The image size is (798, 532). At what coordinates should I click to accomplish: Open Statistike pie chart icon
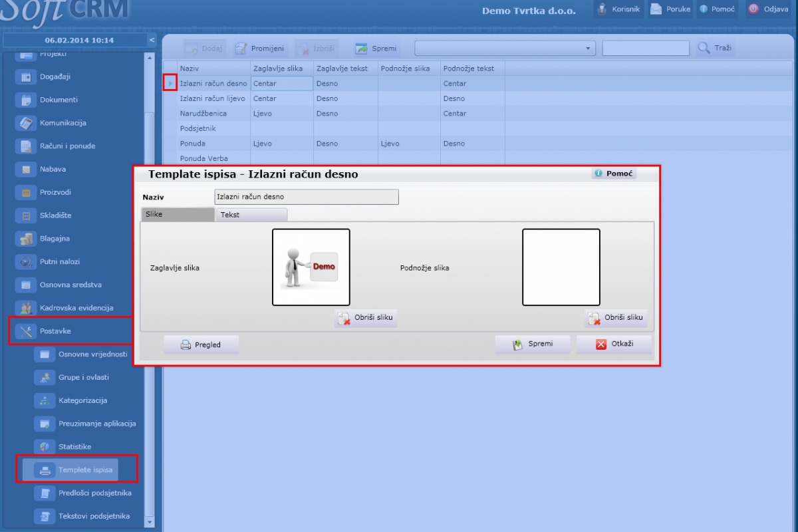[x=45, y=447]
